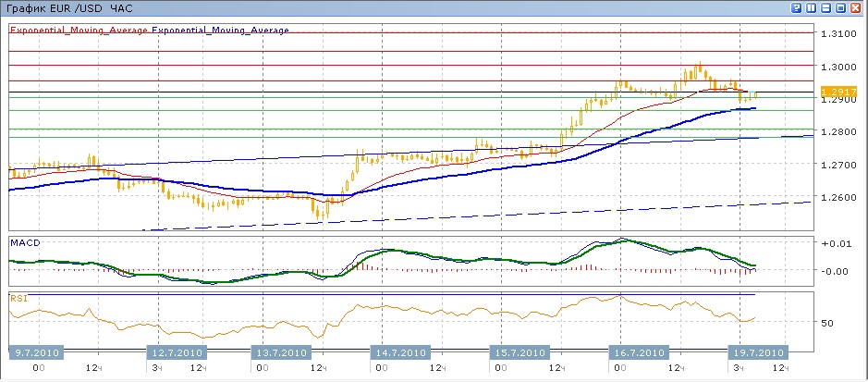This screenshot has width=868, height=382.
Task: Click the 1.3100 price axis label
Action: pos(837,33)
